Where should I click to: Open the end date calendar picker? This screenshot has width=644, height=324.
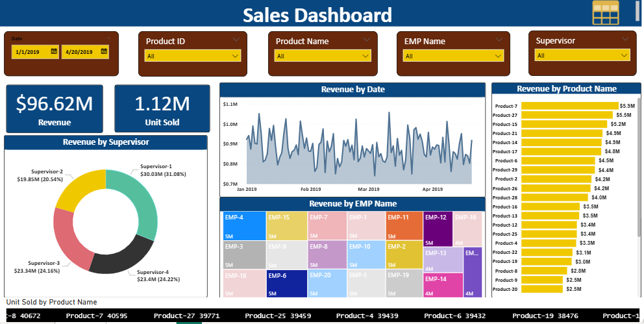pos(106,51)
